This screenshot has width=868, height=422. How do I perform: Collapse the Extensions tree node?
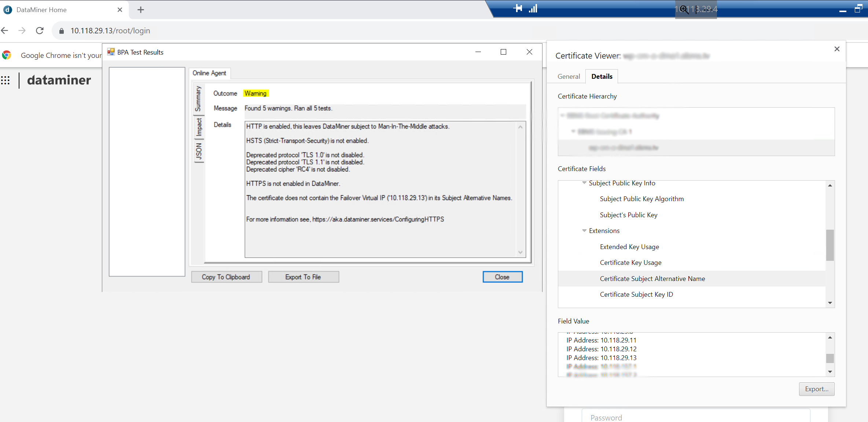pos(584,231)
